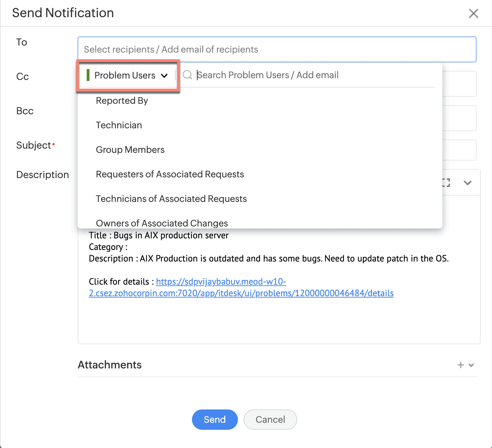Select Group Members option
The height and width of the screenshot is (448, 492).
[130, 150]
